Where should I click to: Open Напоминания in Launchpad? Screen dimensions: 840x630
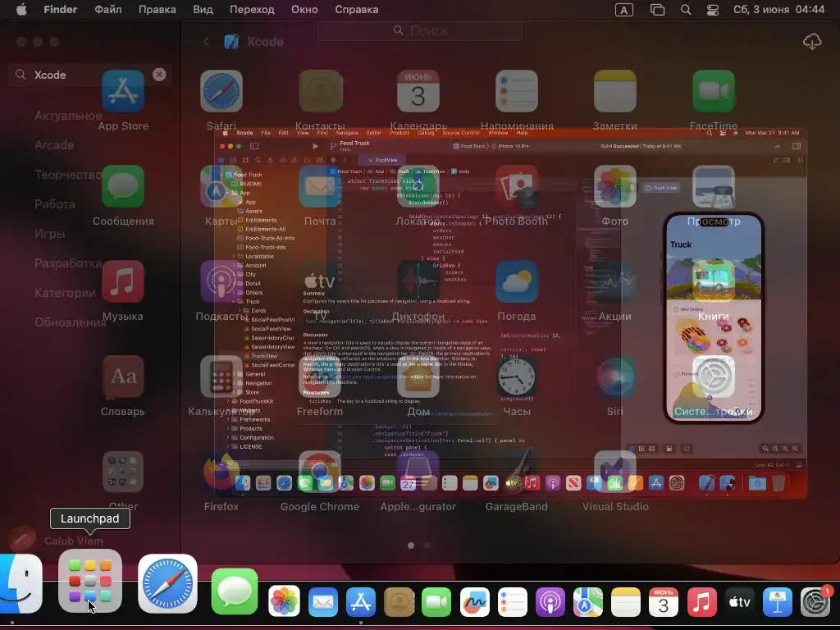pyautogui.click(x=517, y=91)
